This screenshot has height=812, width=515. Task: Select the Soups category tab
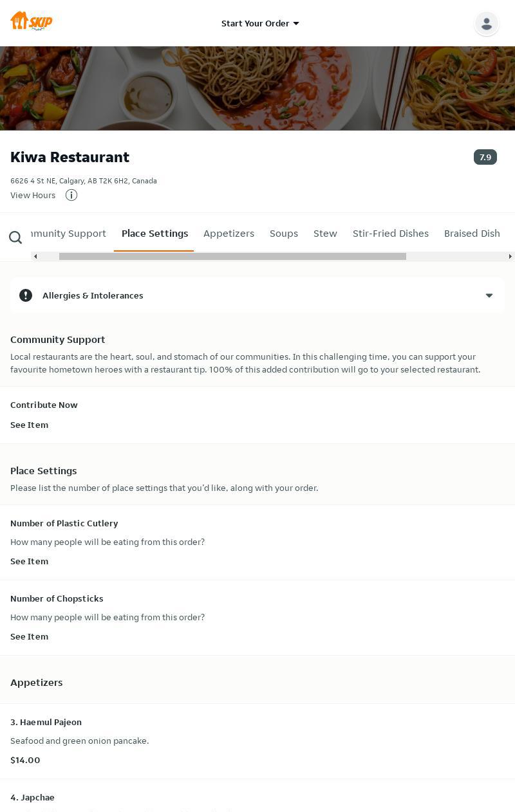tap(283, 234)
